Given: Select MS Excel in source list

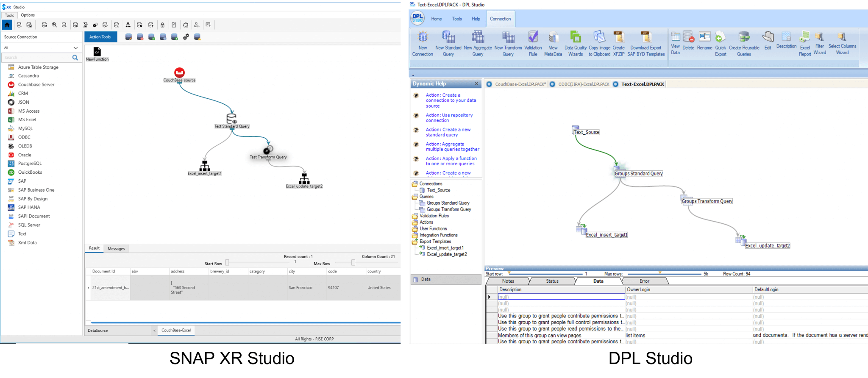Looking at the screenshot, I should (27, 120).
